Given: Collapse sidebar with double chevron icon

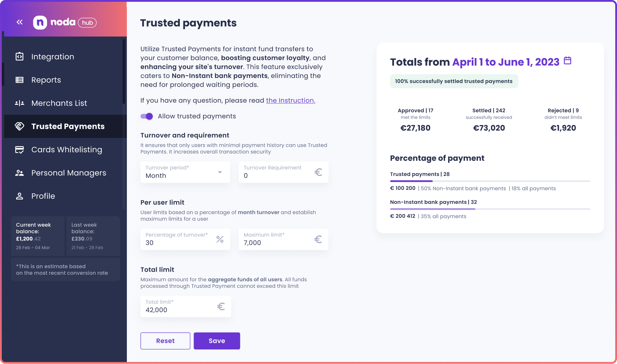Looking at the screenshot, I should coord(20,22).
